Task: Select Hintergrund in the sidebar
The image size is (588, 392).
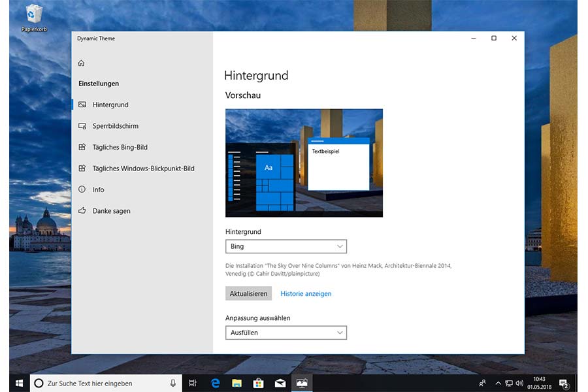Action: [x=142, y=105]
